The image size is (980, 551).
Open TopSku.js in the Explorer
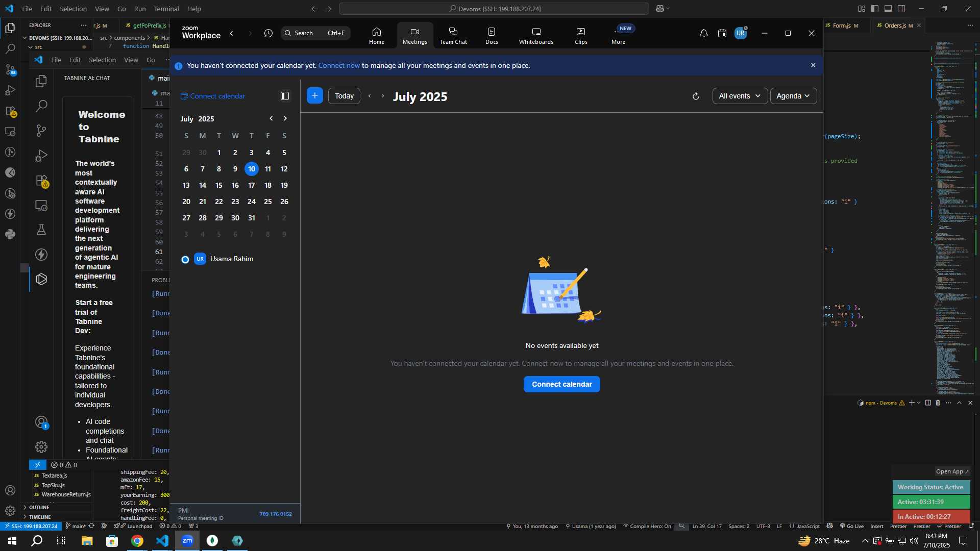tap(53, 485)
